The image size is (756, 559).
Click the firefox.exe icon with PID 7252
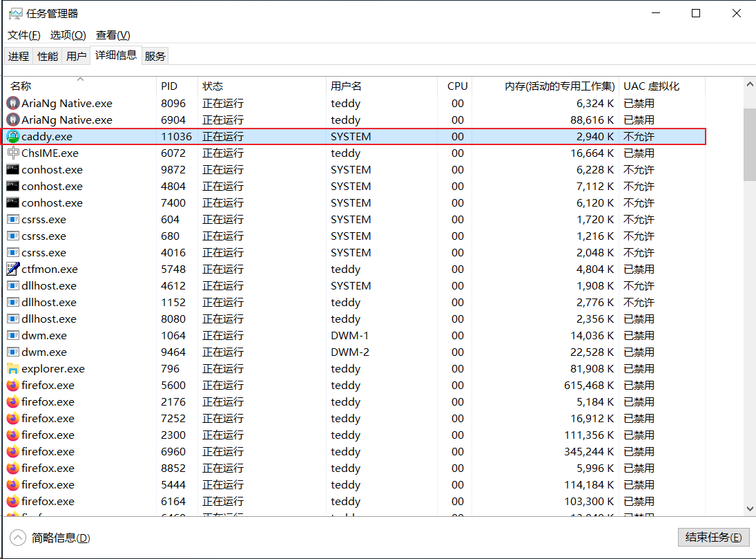(x=13, y=419)
